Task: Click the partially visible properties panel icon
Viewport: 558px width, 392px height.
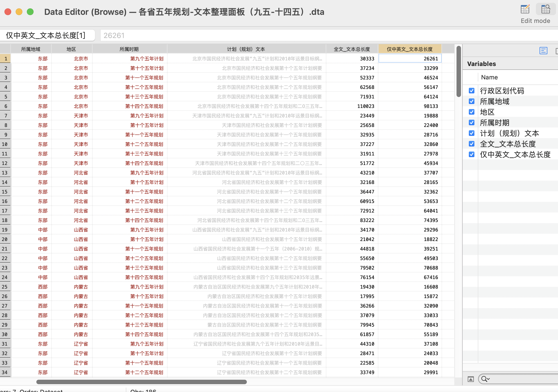Action: [x=556, y=51]
